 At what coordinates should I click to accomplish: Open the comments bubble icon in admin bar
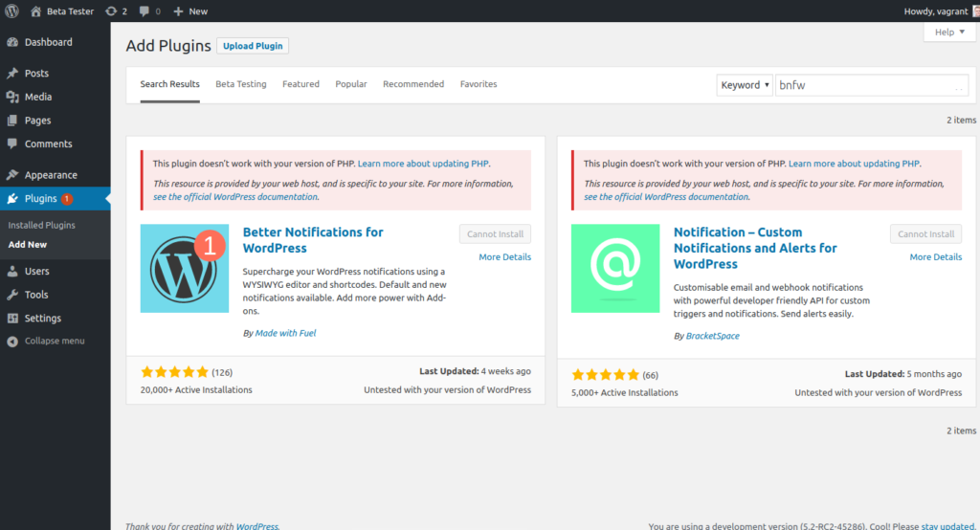point(145,11)
